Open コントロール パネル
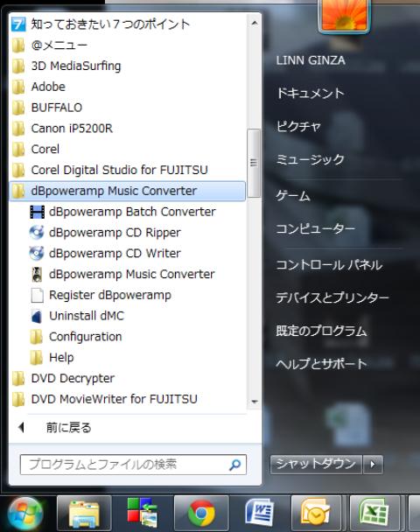This screenshot has height=532, width=420. coord(329,264)
